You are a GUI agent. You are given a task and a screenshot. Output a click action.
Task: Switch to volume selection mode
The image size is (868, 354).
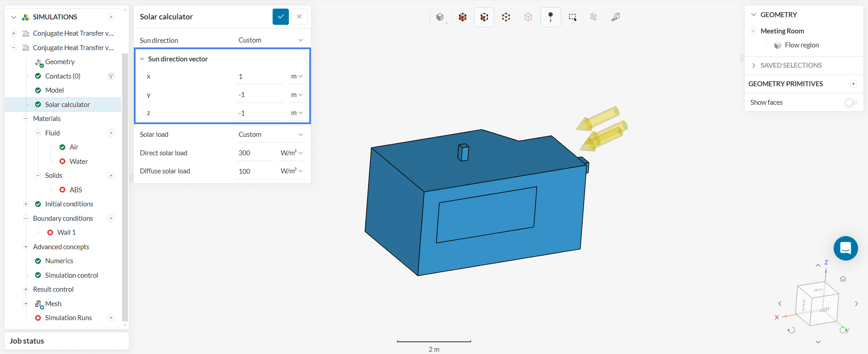[x=462, y=17]
